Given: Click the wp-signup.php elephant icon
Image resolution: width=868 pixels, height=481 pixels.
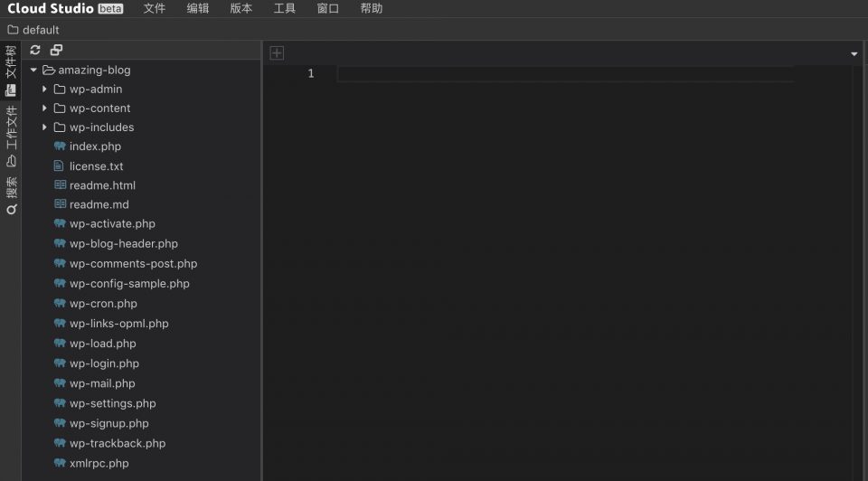Looking at the screenshot, I should [60, 423].
